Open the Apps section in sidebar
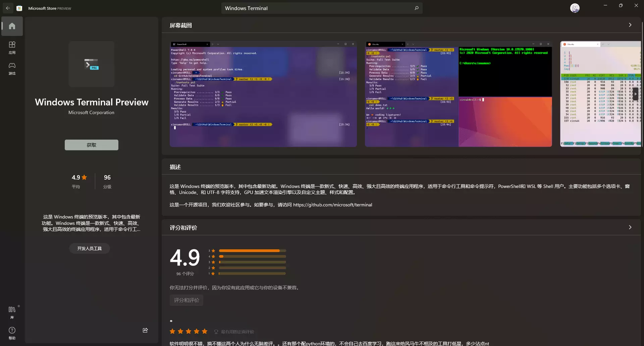The image size is (644, 346). coord(12,47)
